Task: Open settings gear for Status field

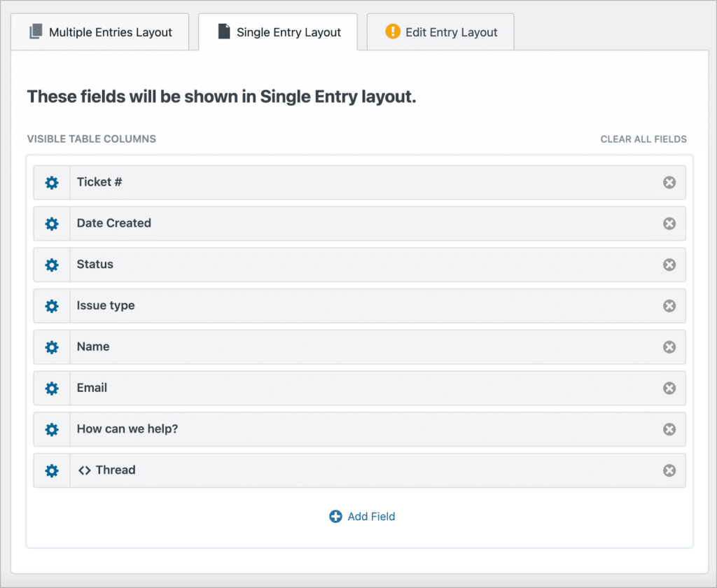Action: pos(52,265)
